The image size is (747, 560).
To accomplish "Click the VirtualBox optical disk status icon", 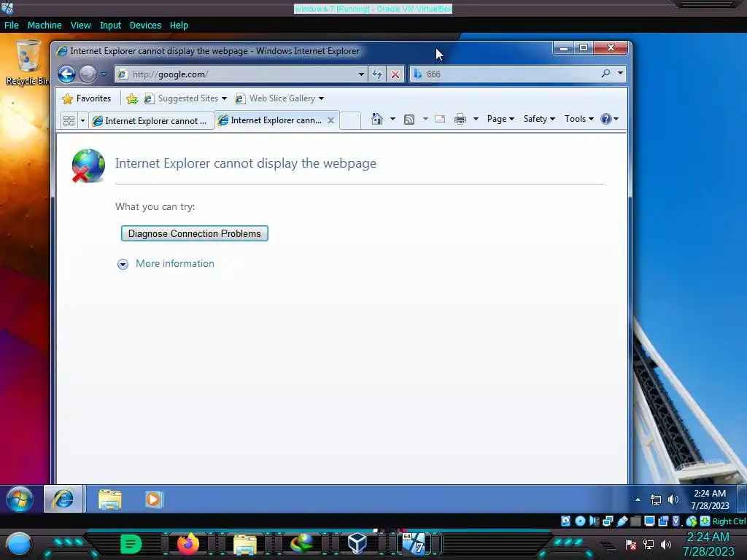I will pyautogui.click(x=580, y=521).
